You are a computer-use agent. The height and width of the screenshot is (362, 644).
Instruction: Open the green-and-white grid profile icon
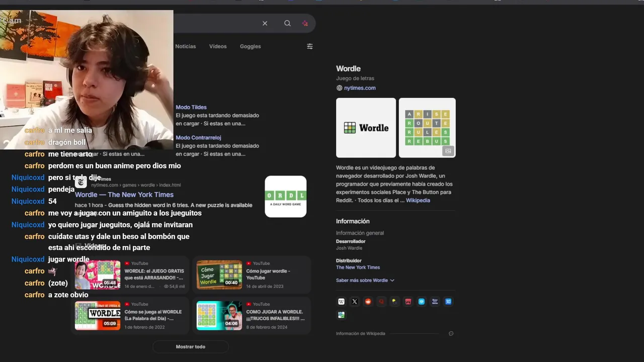tap(341, 315)
